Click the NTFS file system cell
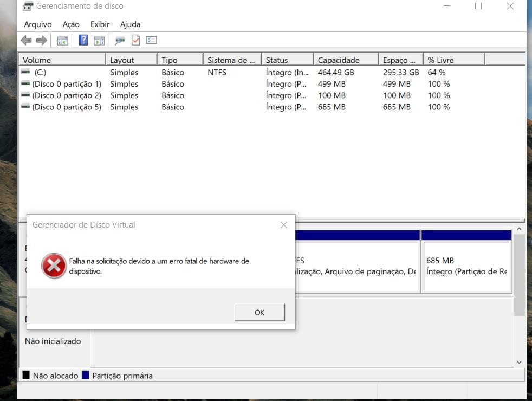This screenshot has width=532, height=401. 217,72
